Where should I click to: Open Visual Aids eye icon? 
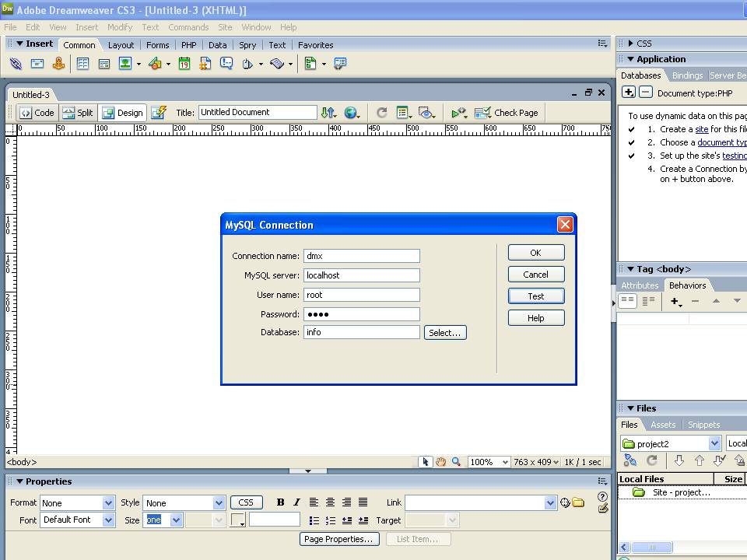pos(426,113)
